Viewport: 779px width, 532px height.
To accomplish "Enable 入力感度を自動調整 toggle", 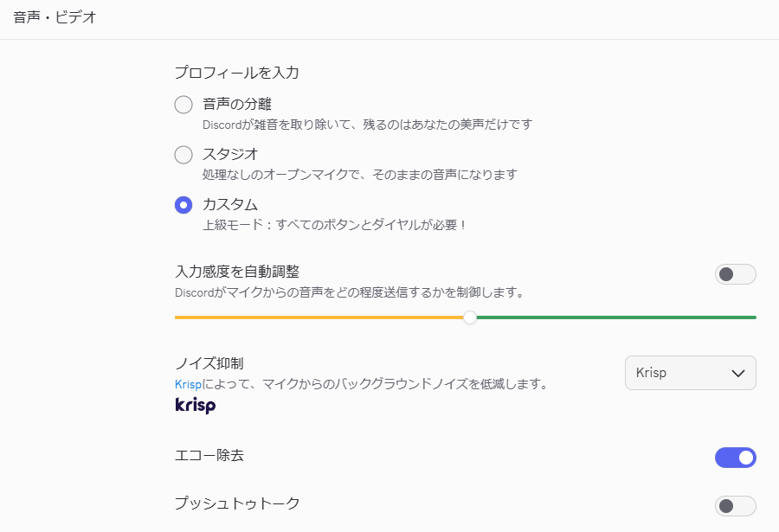I will tap(735, 274).
